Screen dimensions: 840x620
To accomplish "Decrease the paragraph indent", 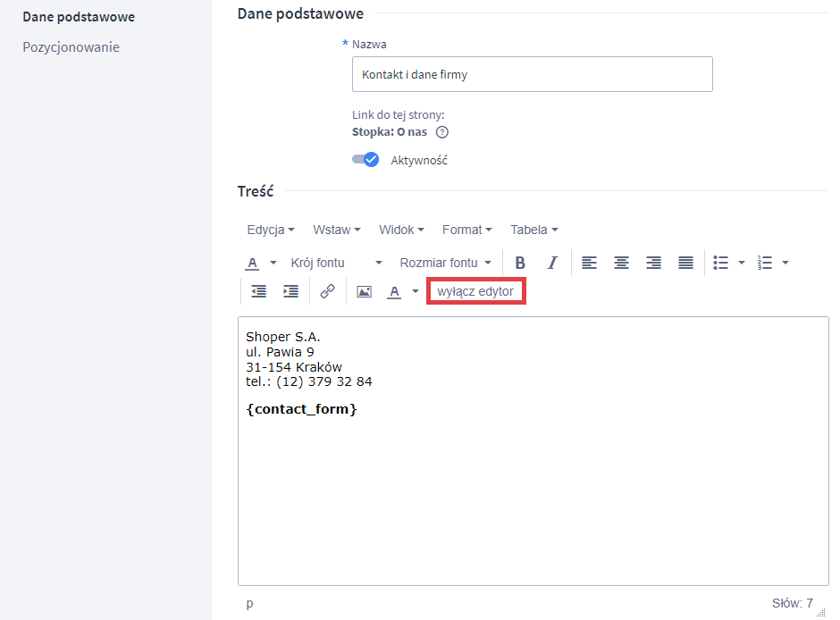I will click(258, 291).
